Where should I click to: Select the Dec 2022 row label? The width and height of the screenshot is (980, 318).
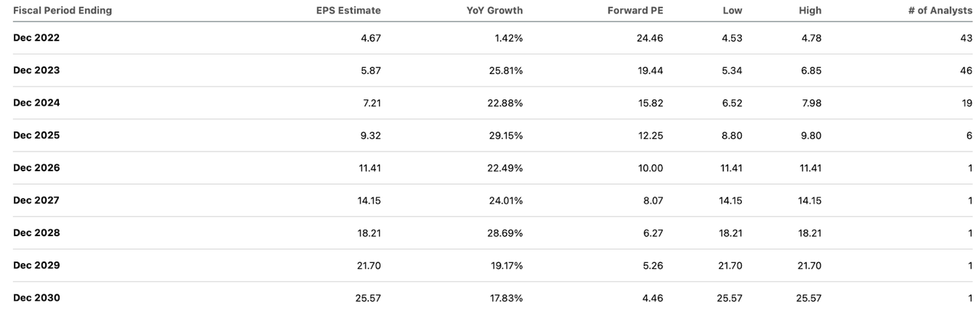point(36,37)
